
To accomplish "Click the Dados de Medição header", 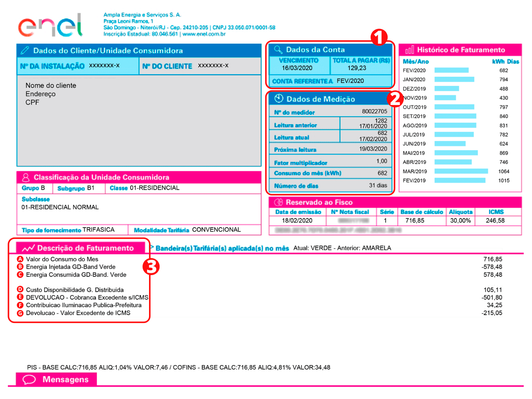I will click(x=331, y=99).
